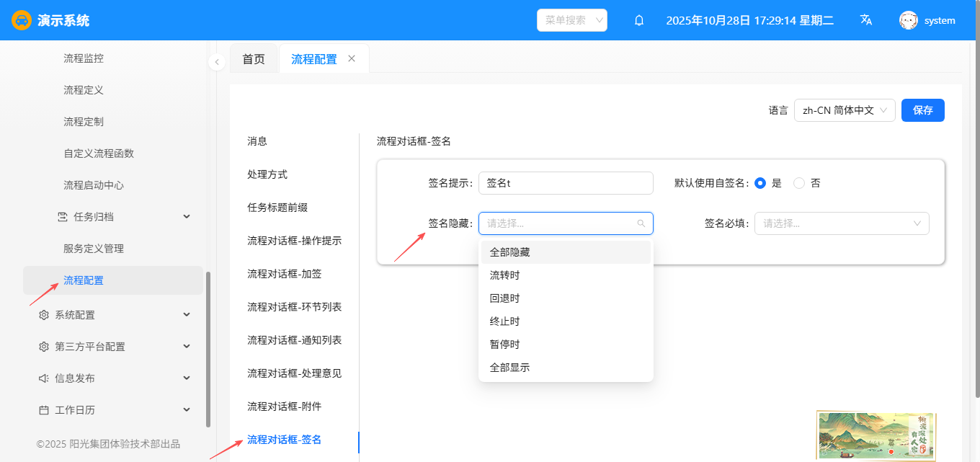Open the 菜单搜索 dropdown

tap(571, 20)
